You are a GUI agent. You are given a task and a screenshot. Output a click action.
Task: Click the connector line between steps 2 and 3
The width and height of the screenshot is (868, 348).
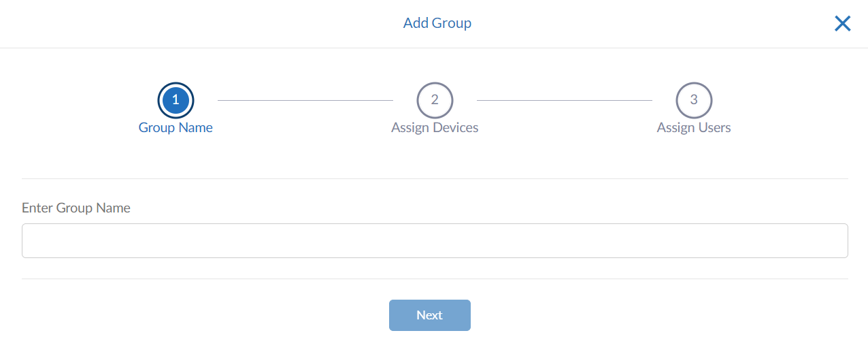(565, 100)
